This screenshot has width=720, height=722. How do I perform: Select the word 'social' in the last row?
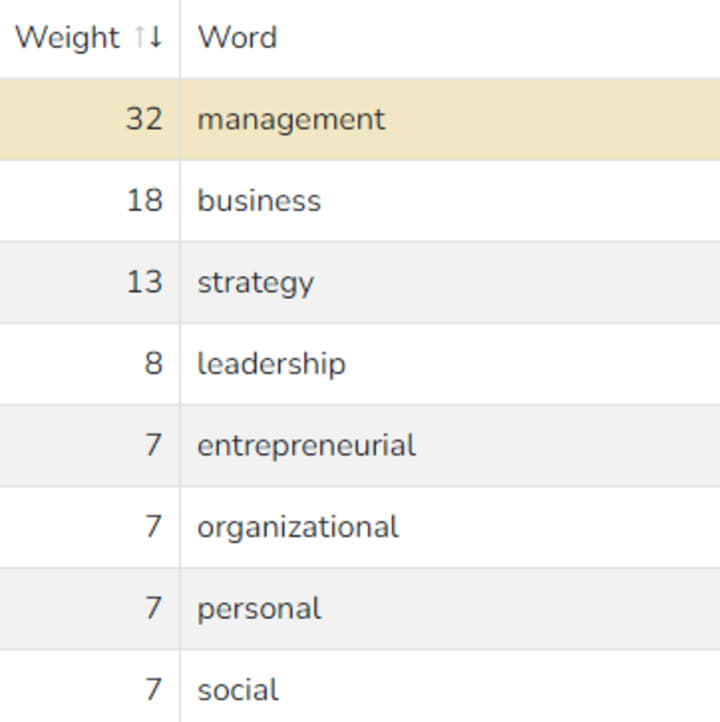point(238,689)
